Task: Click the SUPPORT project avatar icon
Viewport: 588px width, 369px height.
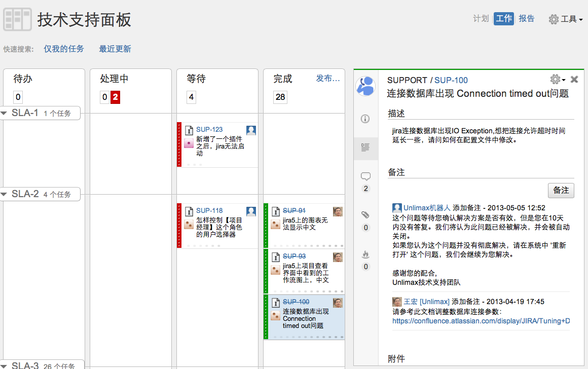Action: 365,86
